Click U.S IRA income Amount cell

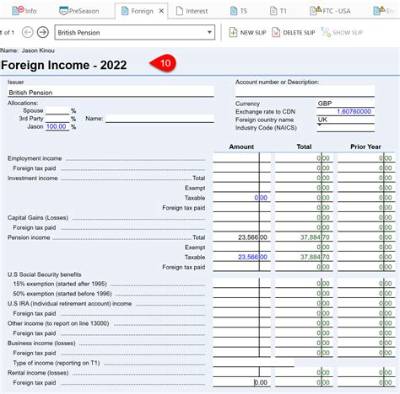pyautogui.click(x=242, y=303)
